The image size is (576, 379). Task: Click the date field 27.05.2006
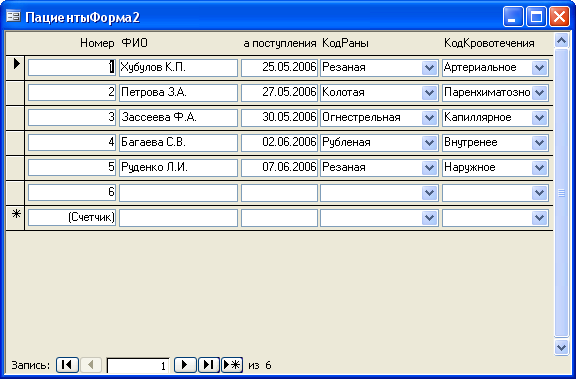pos(279,93)
